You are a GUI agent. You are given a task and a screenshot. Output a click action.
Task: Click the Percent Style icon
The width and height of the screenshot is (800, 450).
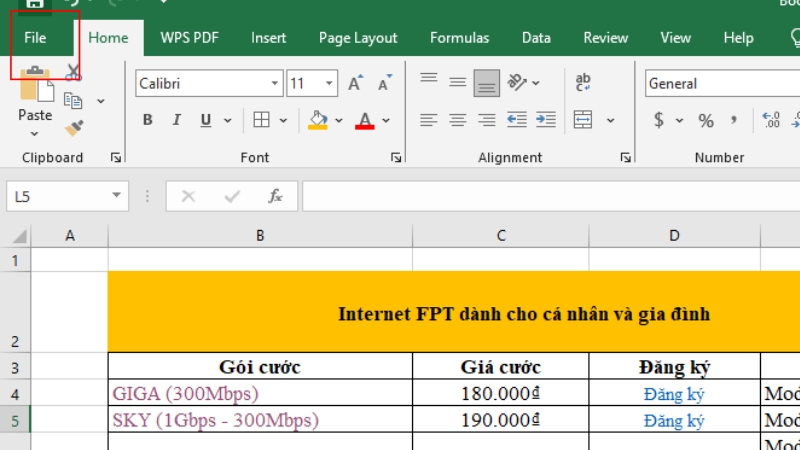click(706, 120)
